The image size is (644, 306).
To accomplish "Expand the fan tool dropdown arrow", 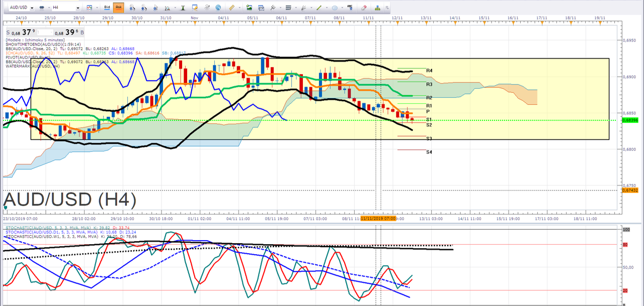I will (311, 8).
